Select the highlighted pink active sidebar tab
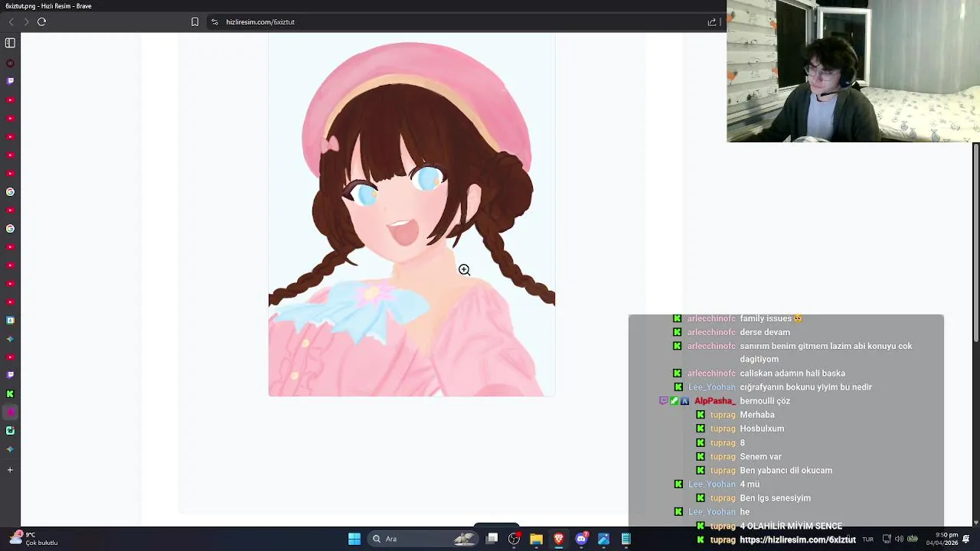 [x=10, y=412]
